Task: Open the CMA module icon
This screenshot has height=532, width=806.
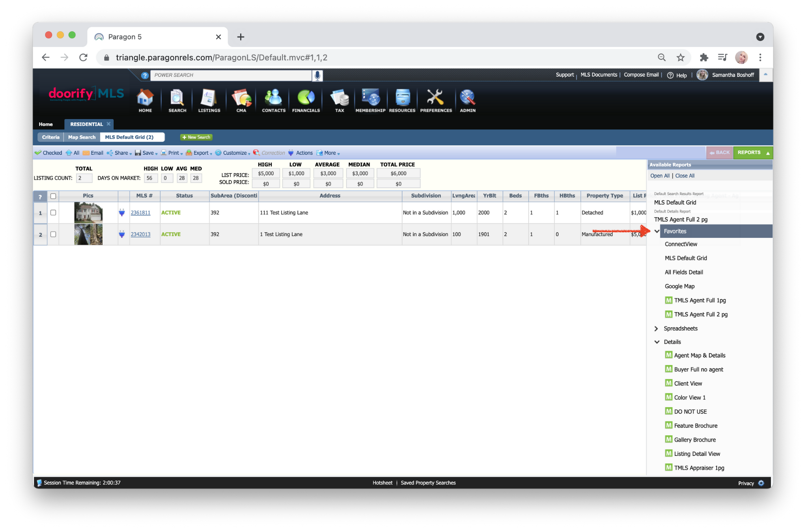Action: click(x=241, y=101)
